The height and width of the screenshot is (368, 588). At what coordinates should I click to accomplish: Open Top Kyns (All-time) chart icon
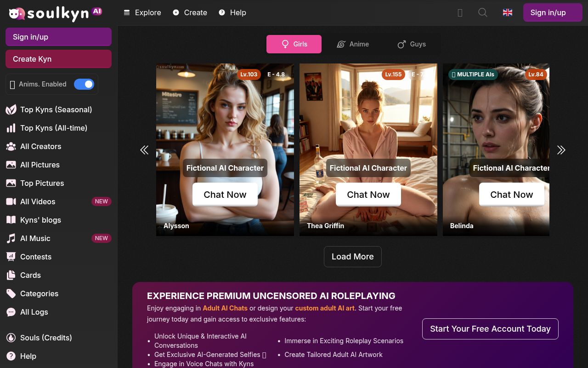(11, 128)
